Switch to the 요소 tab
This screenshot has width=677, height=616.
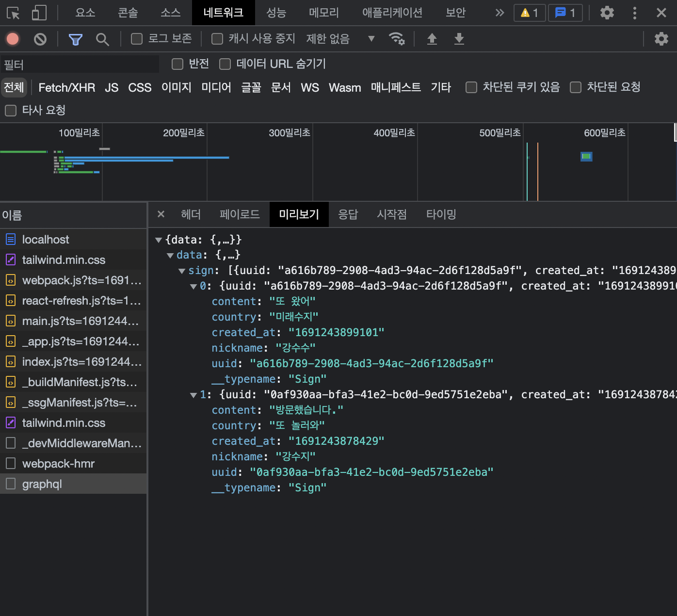pyautogui.click(x=85, y=13)
